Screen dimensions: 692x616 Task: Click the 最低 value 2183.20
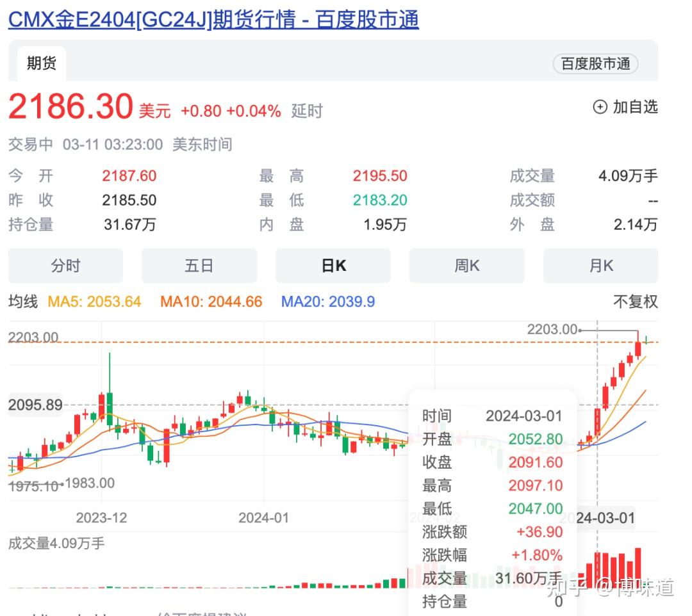point(379,200)
